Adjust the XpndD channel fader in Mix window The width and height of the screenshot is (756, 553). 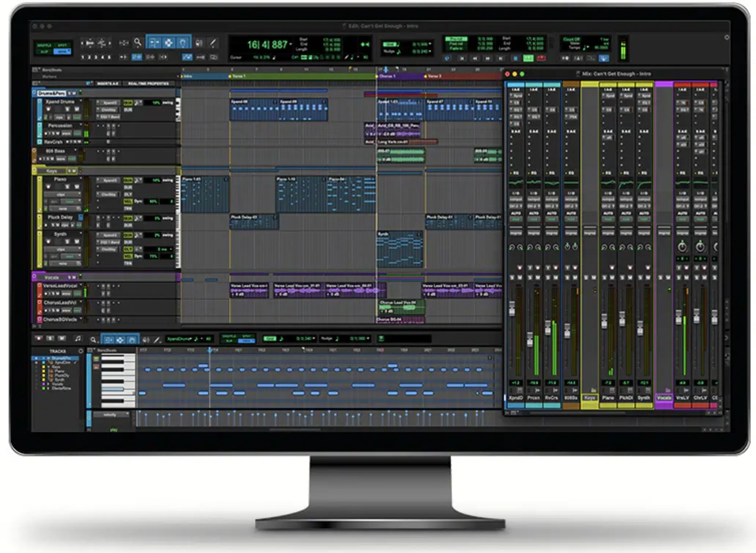click(512, 308)
